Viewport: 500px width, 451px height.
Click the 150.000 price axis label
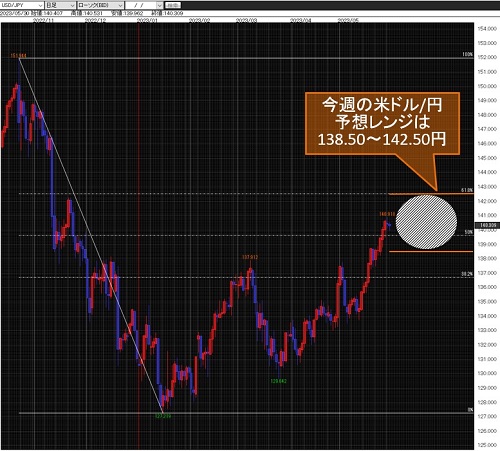click(487, 86)
